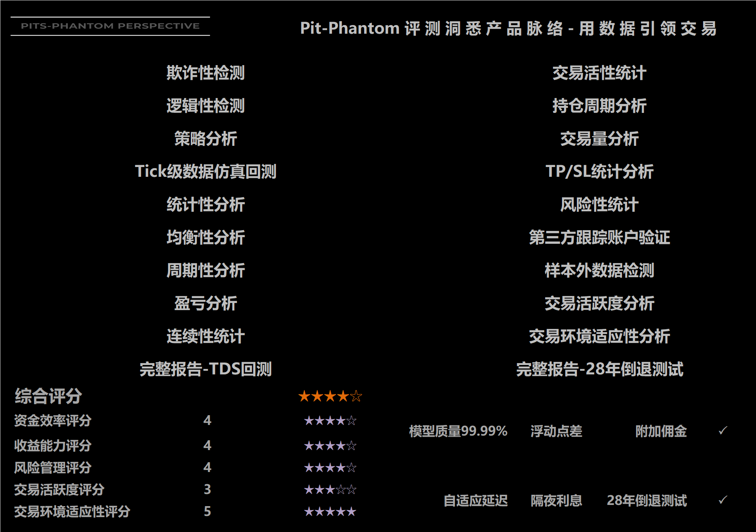756x532 pixels.
Task: Click score 3 beside 交易活跃度评分
Action: [207, 490]
